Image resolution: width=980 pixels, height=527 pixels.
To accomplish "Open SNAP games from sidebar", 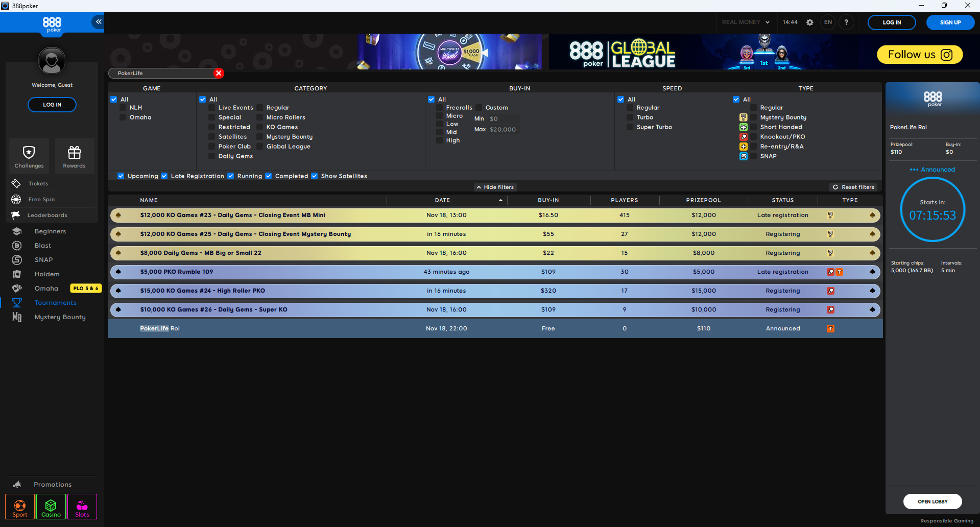I will (x=43, y=259).
